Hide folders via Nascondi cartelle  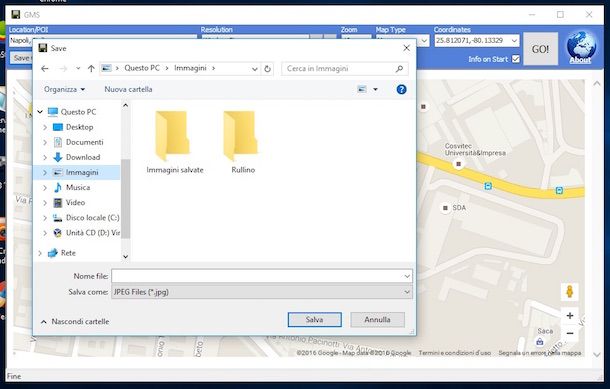[75, 322]
